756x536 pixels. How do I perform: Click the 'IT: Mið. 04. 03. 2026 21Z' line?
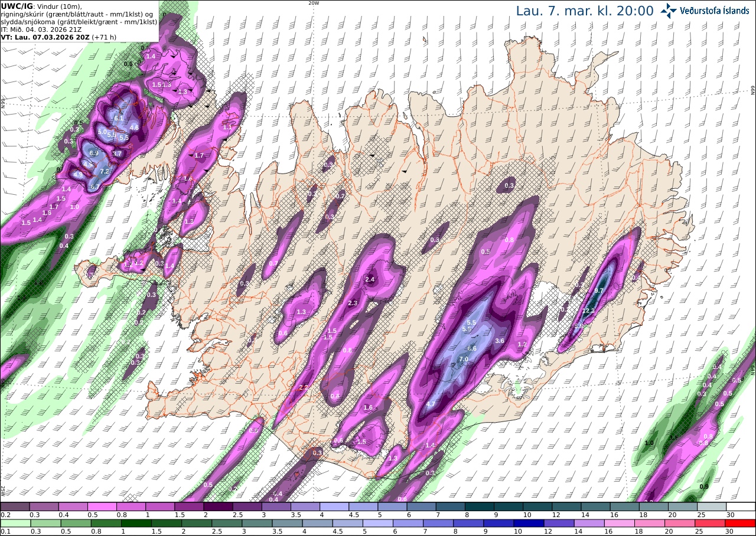click(41, 29)
